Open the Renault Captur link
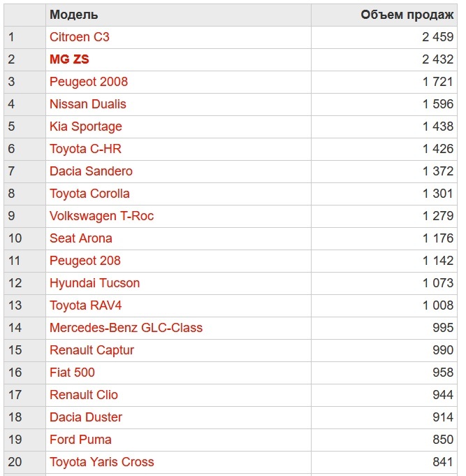Screen dimensions: 466x476 pyautogui.click(x=92, y=350)
